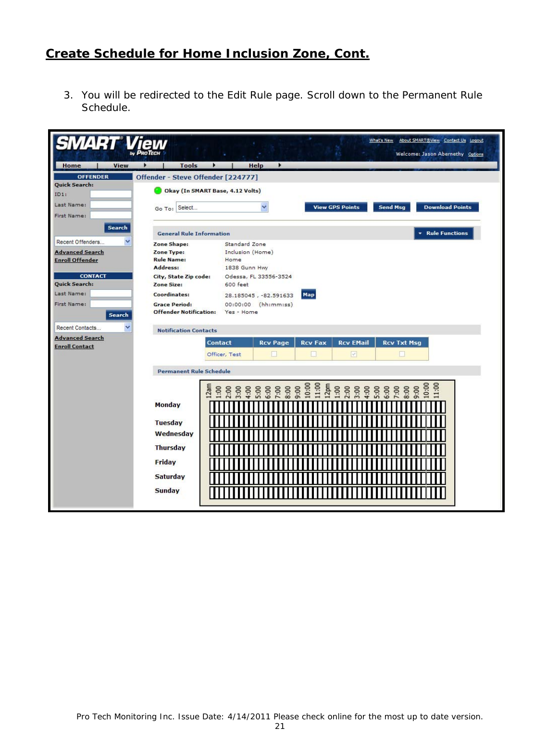This screenshot has height=740, width=560.
Task: Open the Rule Functions dropdown
Action: click(x=444, y=234)
